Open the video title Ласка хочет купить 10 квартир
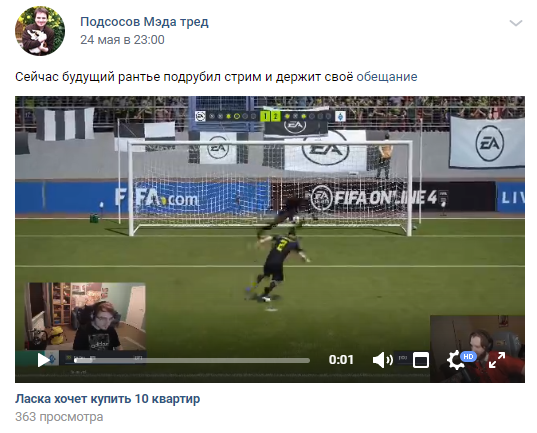Image resolution: width=537 pixels, height=433 pixels. pyautogui.click(x=108, y=399)
